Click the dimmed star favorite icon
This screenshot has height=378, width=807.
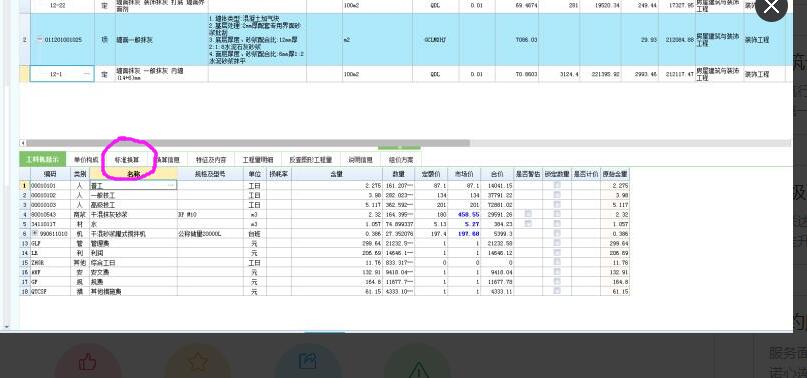tap(198, 362)
